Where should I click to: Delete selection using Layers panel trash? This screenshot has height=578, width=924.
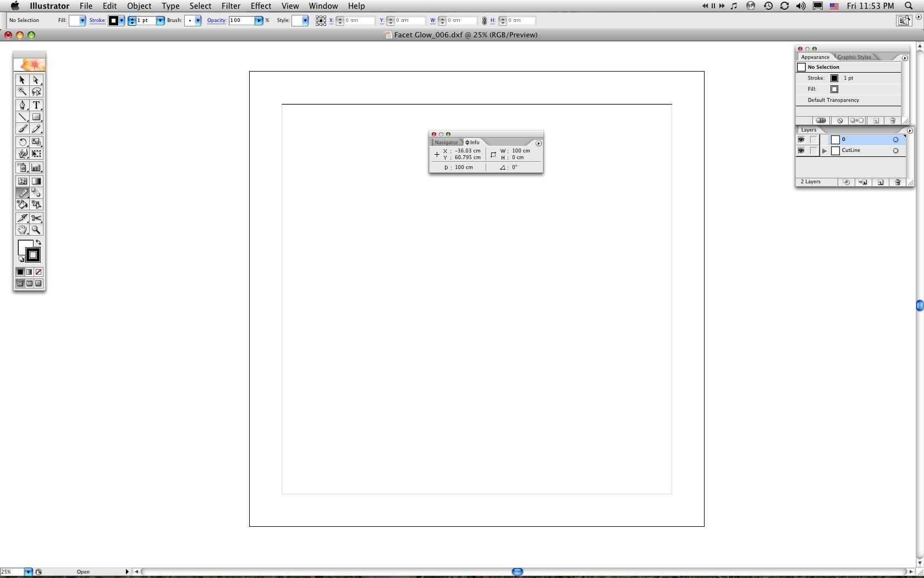click(898, 182)
